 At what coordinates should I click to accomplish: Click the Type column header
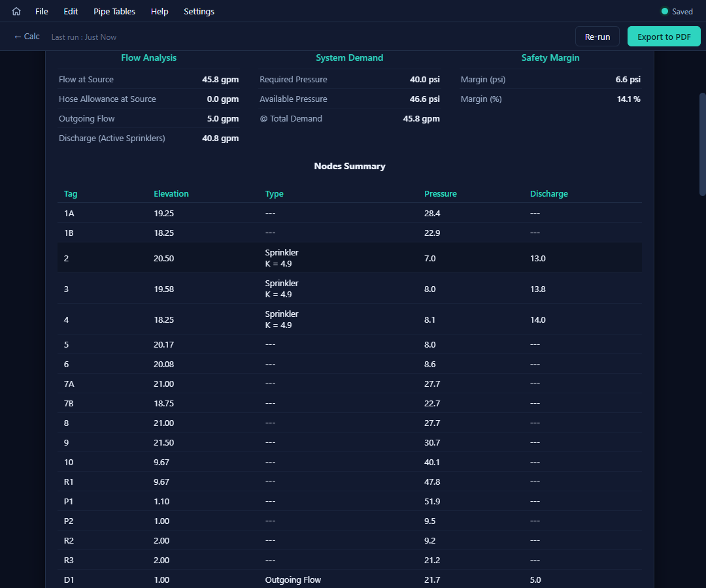click(274, 193)
